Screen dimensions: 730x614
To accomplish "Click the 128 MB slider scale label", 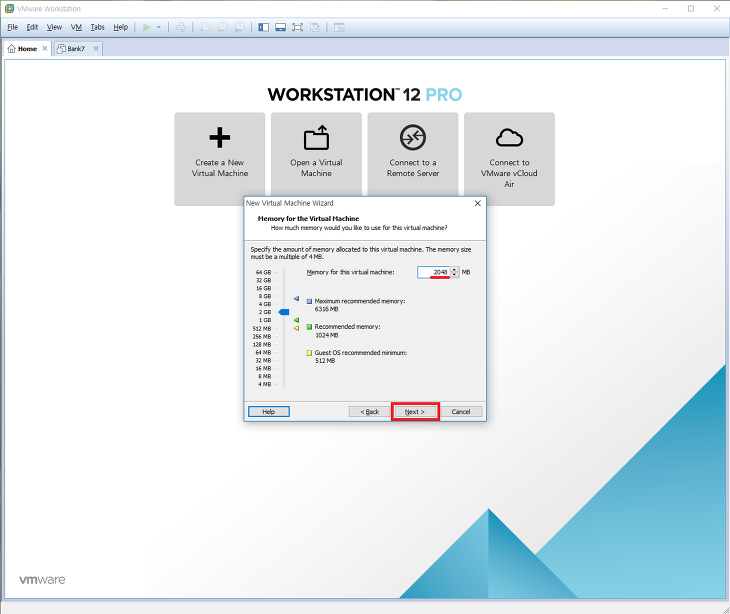I will [262, 344].
